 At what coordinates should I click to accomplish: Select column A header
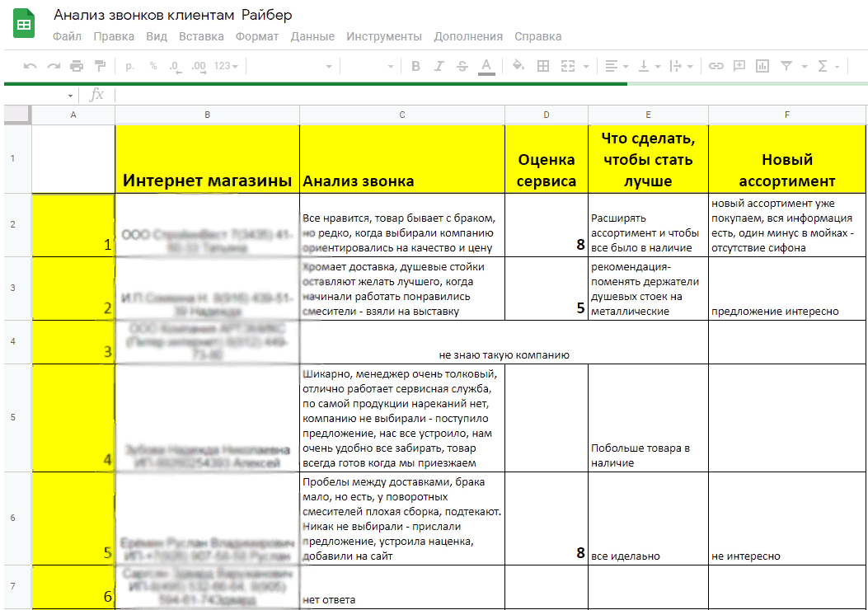tap(73, 115)
